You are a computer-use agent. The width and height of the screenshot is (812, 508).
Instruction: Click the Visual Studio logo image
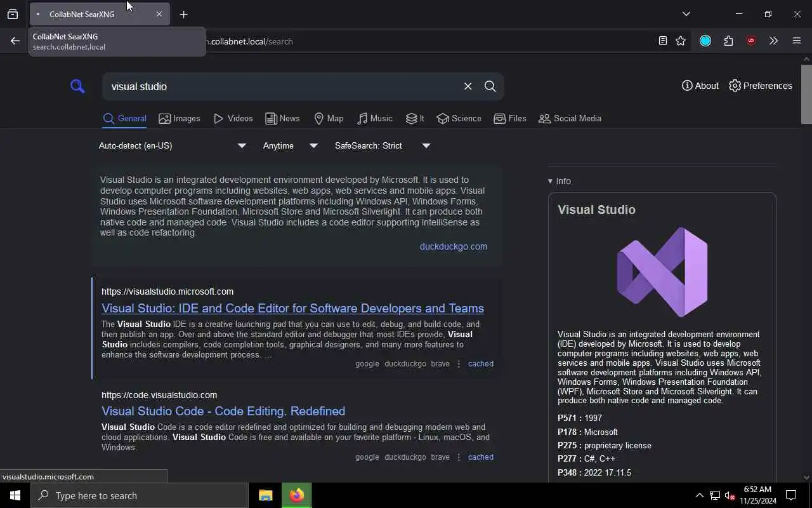pos(662,272)
